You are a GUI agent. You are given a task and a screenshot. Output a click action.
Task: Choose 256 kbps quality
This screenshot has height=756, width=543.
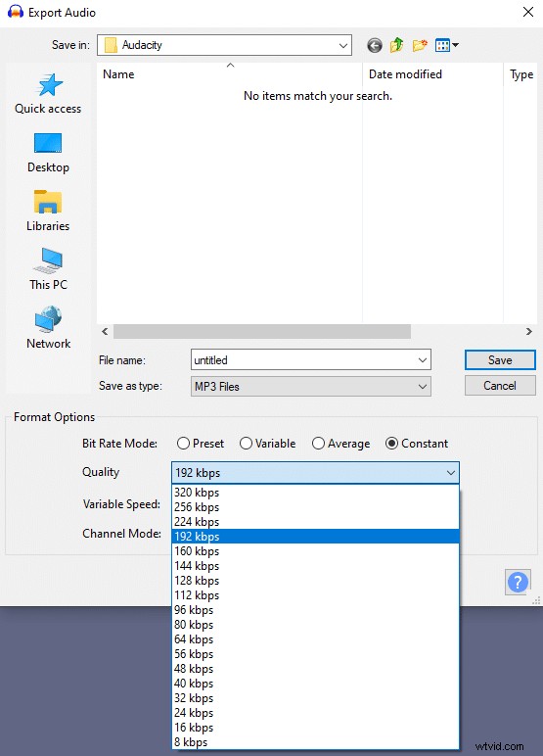tap(315, 507)
